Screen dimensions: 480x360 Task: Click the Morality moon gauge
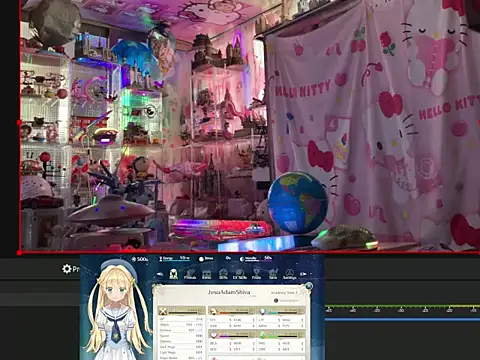click(x=255, y=258)
